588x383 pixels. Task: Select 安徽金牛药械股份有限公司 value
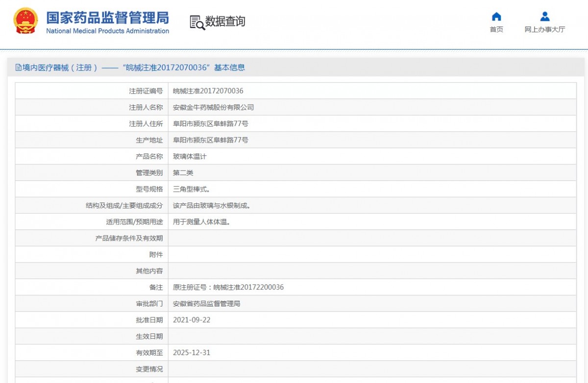pyautogui.click(x=214, y=107)
